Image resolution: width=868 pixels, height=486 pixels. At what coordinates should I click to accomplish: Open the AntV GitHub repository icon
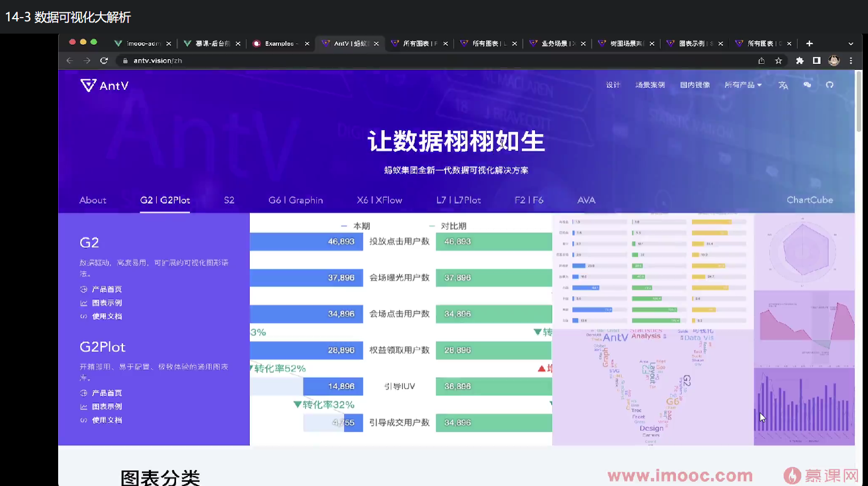(x=830, y=85)
